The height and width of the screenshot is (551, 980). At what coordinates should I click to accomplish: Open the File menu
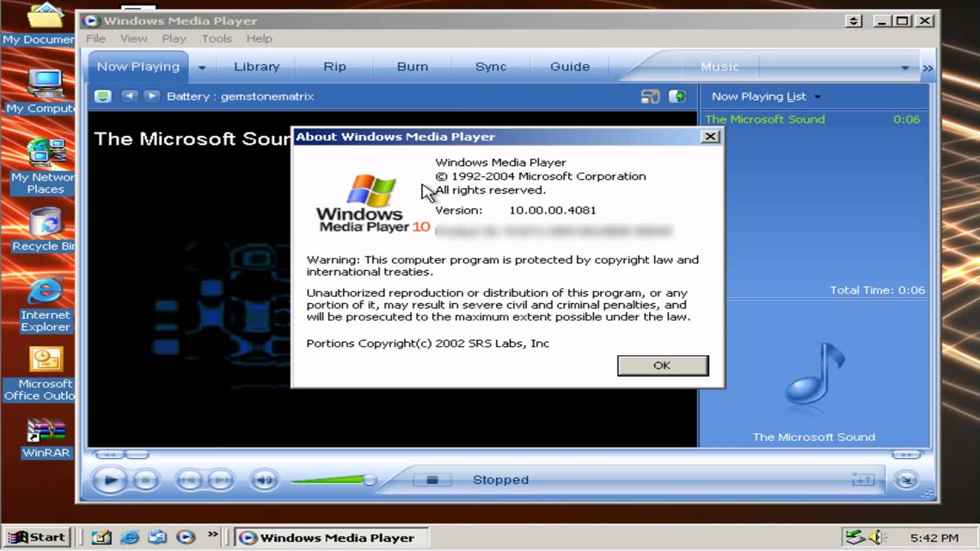tap(96, 38)
